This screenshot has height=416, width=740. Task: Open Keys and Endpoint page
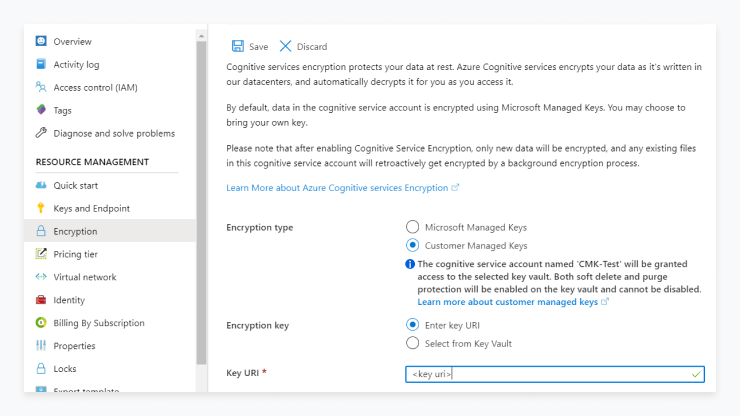click(x=92, y=208)
